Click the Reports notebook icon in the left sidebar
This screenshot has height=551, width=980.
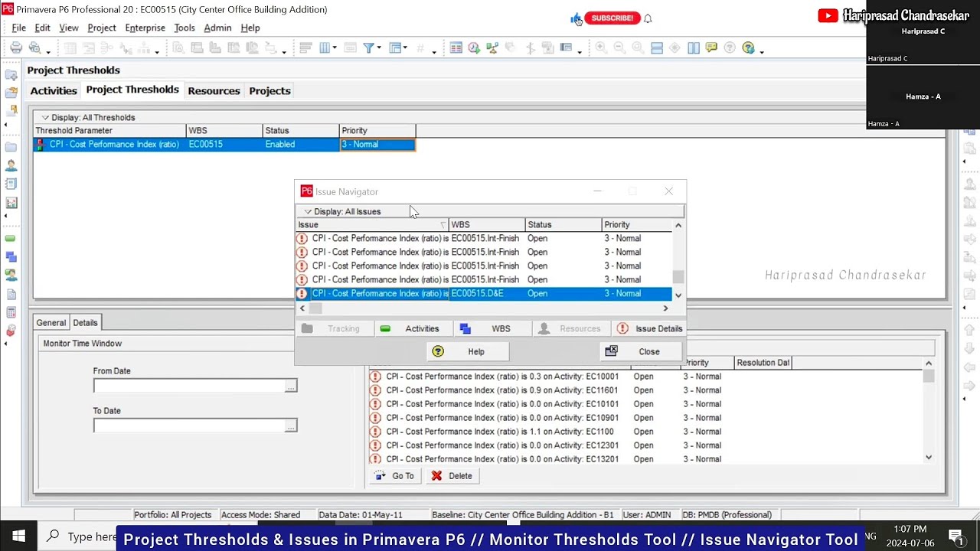(11, 184)
